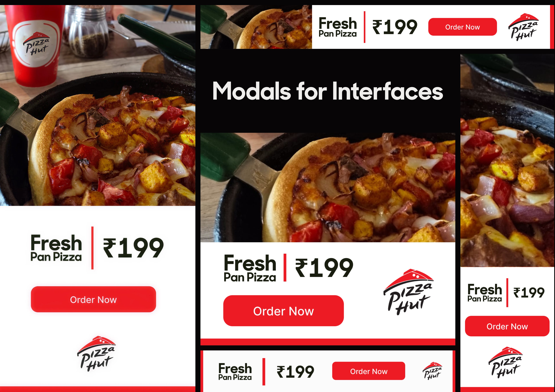Image resolution: width=555 pixels, height=392 pixels.
Task: Click the Pizza Hut logo under the cup-photo ad's button
Action: [96, 354]
